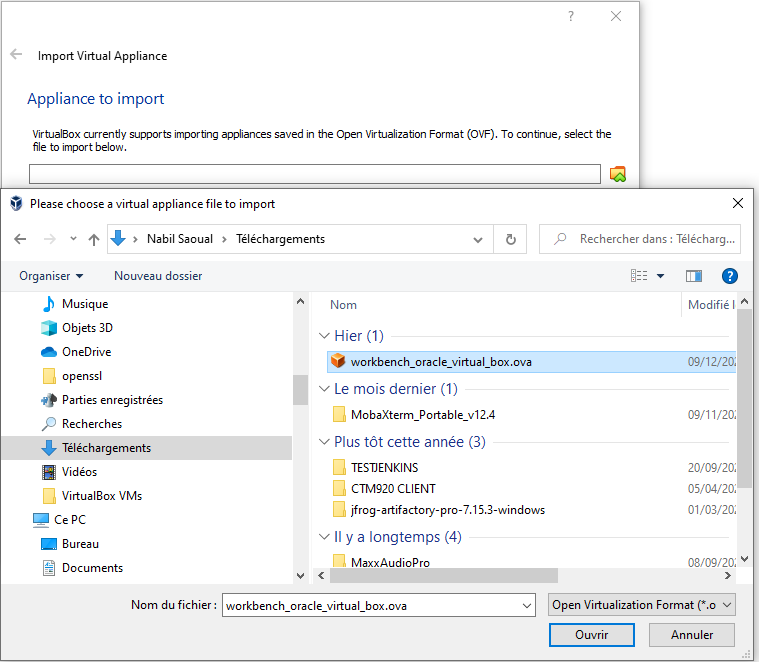The height and width of the screenshot is (662, 759).
Task: Go up one folder level
Action: point(94,239)
